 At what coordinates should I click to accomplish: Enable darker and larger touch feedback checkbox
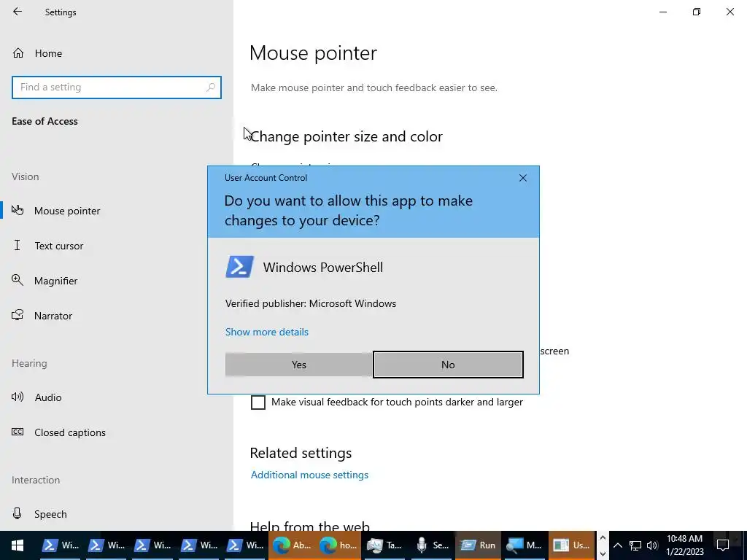click(x=258, y=402)
